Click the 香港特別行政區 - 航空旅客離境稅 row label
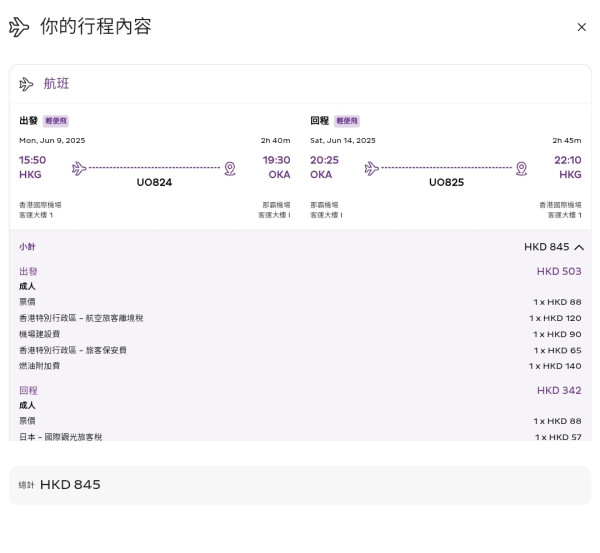Viewport: 600px width, 553px height. (81, 318)
